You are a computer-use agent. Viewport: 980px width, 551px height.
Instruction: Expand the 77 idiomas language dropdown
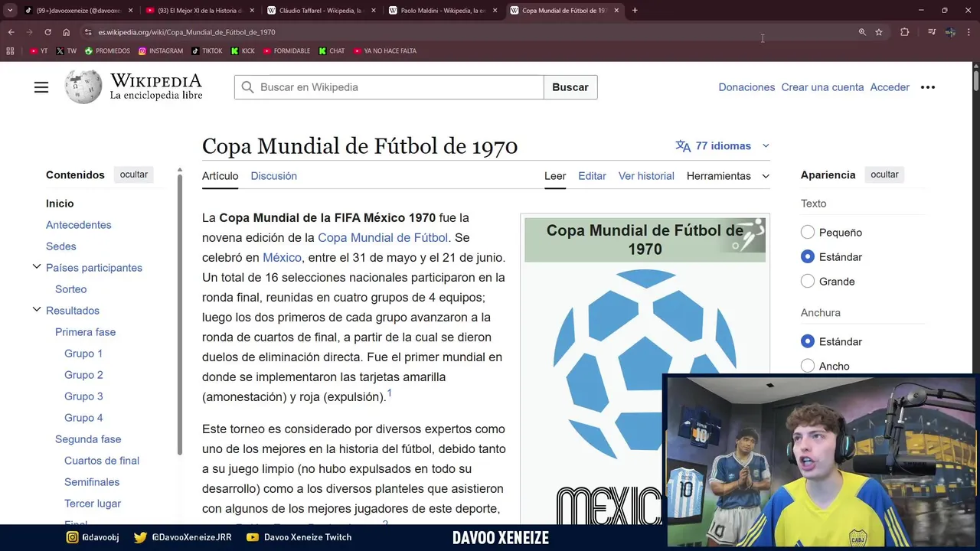tap(723, 145)
